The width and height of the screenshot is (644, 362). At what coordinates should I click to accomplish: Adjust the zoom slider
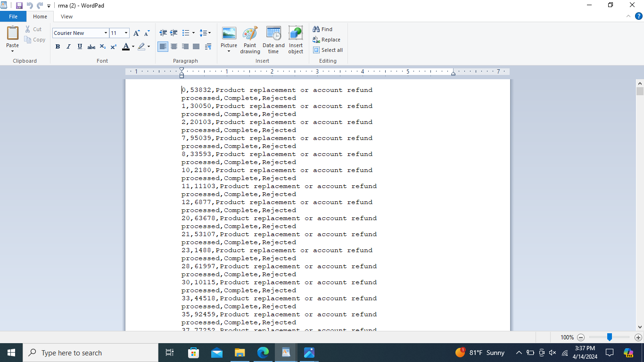point(609,337)
